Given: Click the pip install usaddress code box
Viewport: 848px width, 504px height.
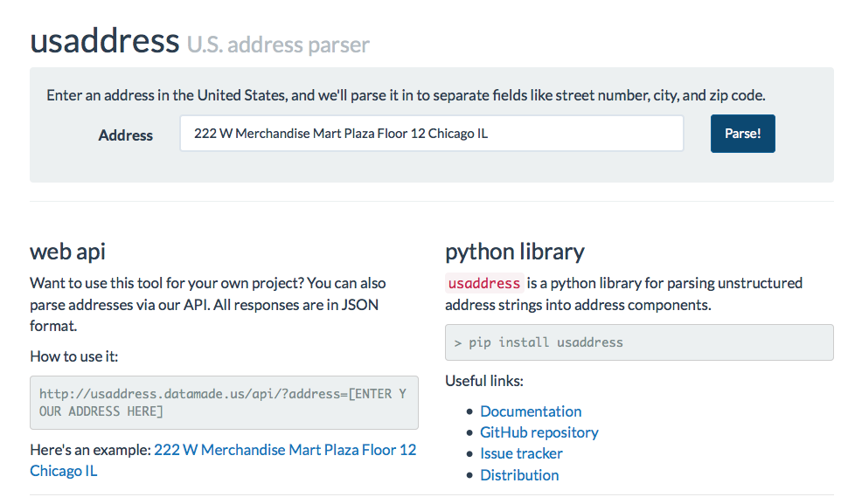Looking at the screenshot, I should (x=639, y=342).
